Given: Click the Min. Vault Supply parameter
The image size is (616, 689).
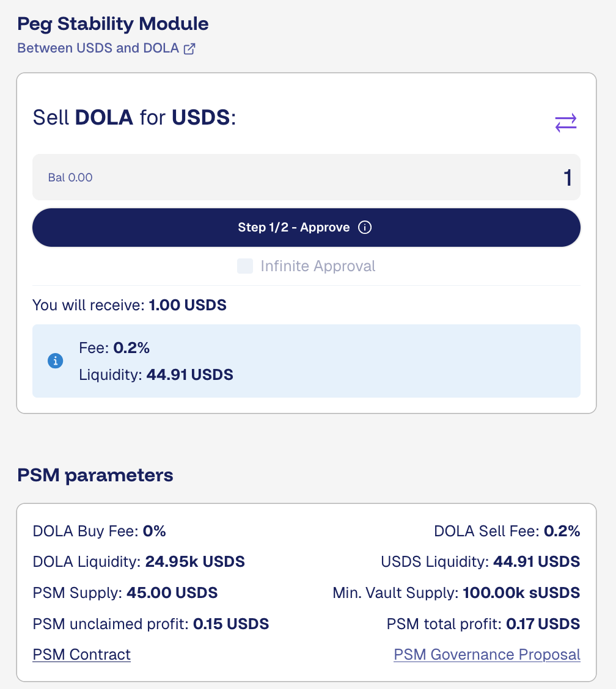Looking at the screenshot, I should (x=456, y=592).
